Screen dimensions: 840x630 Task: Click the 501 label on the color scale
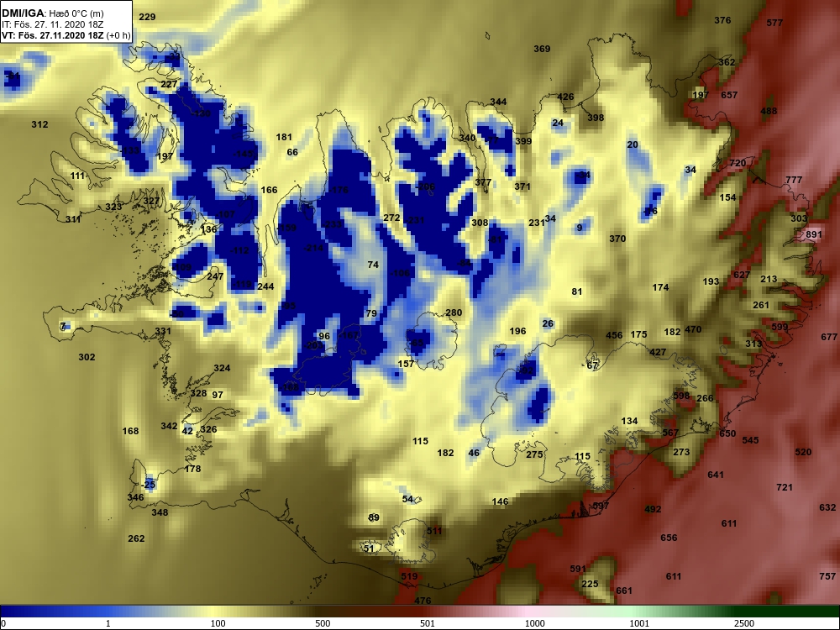pos(427,623)
